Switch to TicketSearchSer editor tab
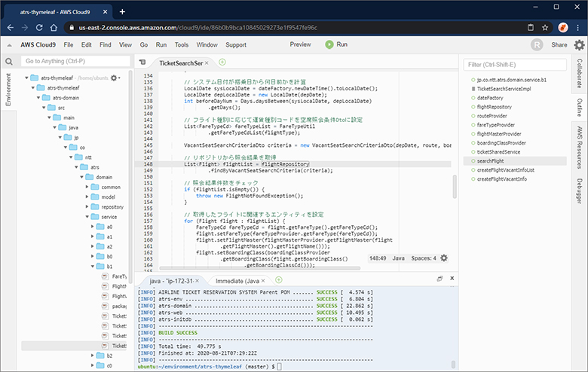 coord(181,63)
